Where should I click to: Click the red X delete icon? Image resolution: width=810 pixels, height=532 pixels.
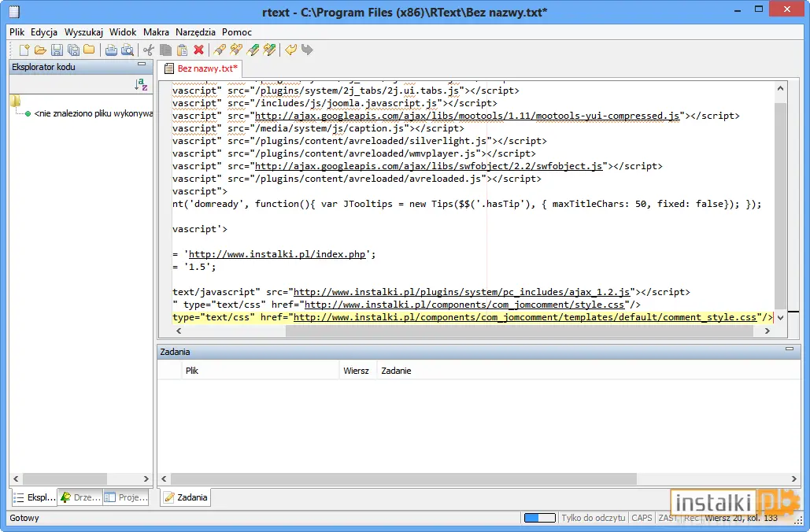(x=198, y=50)
